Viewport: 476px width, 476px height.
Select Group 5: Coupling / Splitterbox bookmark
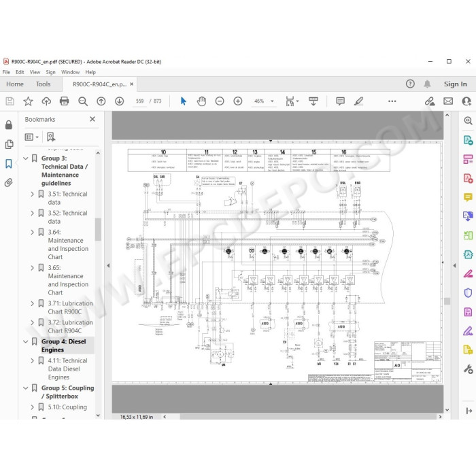click(x=67, y=392)
